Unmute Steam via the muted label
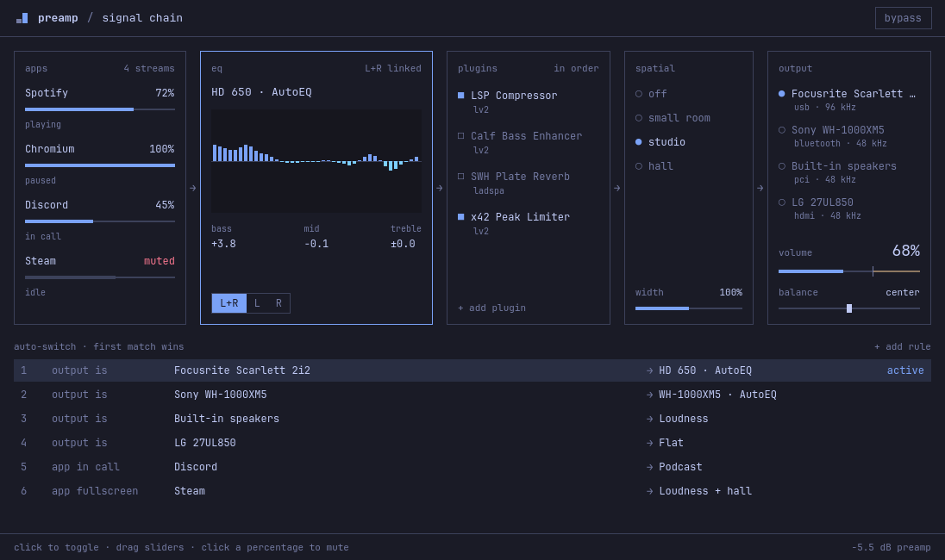Screen dimensions: 945x560 160,261
